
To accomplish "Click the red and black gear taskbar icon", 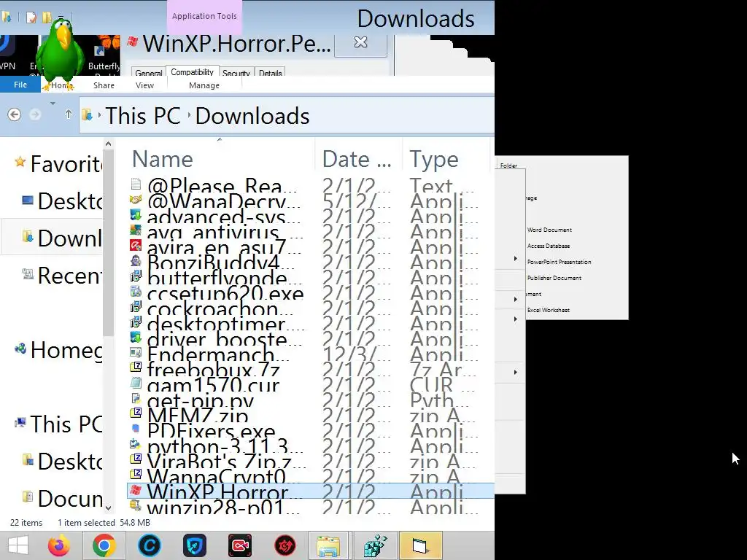I will click(x=285, y=545).
